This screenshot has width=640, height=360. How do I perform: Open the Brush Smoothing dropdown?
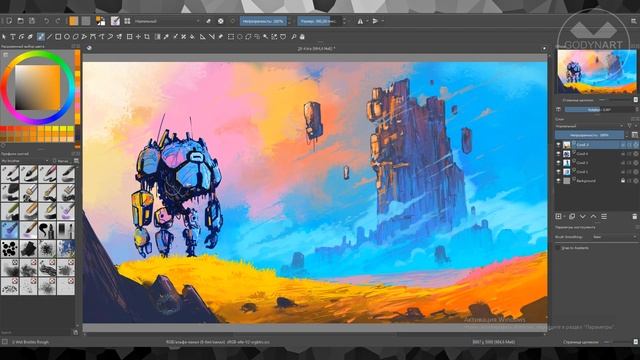[614, 237]
